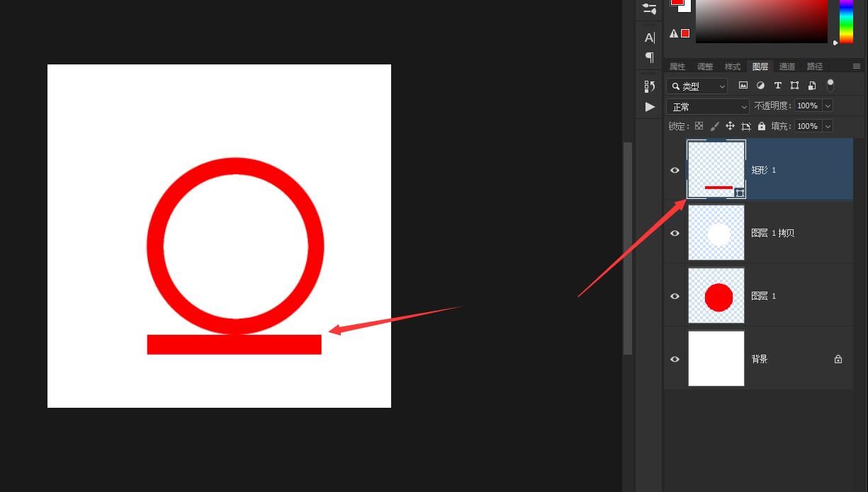Screen dimensions: 868x492
Task: Open the Actions panel play icon
Action: tap(650, 107)
